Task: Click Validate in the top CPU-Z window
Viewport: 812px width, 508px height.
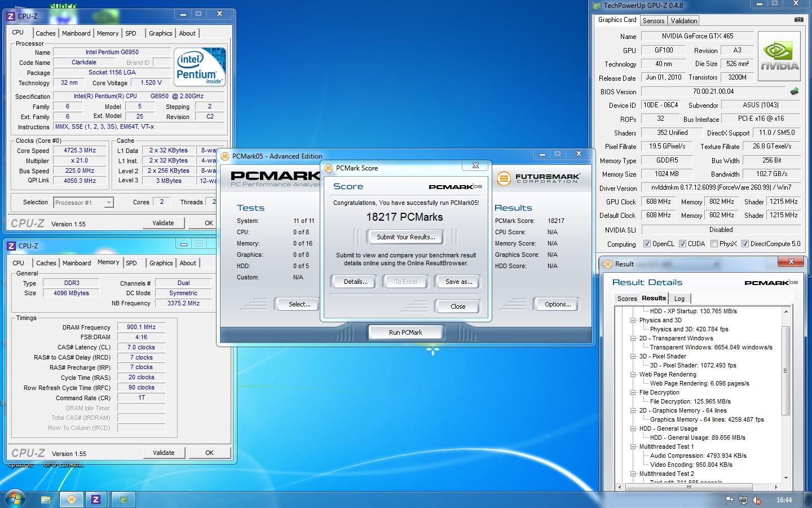Action: click(163, 223)
